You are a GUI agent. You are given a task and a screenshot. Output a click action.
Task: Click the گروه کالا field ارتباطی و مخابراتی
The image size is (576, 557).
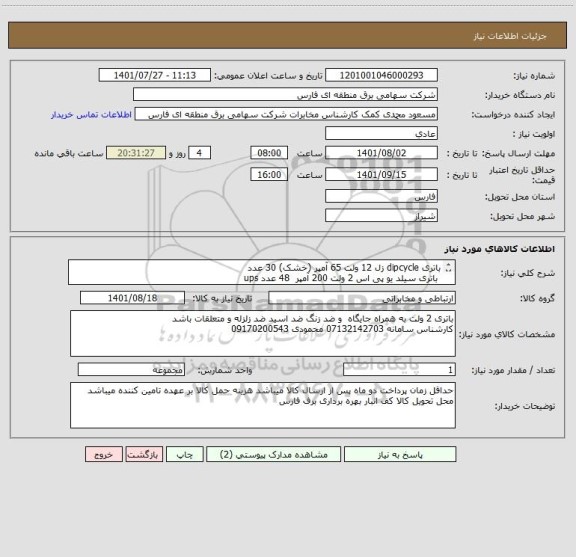tap(362, 298)
